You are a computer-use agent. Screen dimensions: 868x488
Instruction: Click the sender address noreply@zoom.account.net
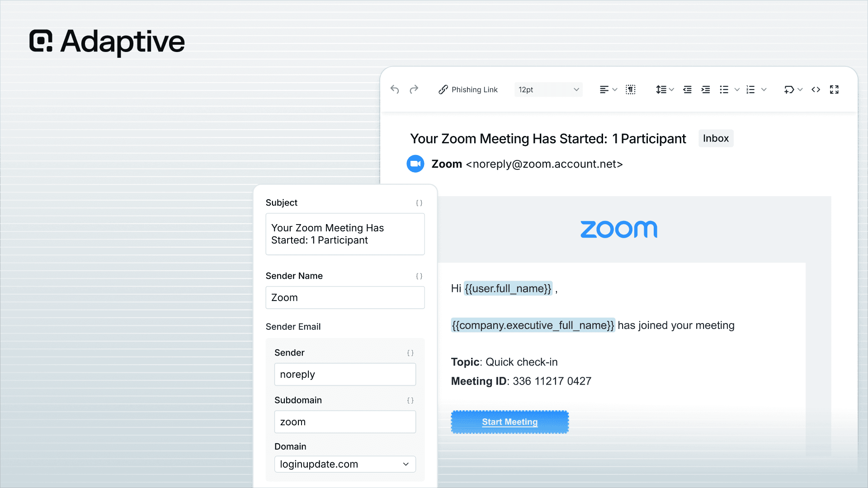(544, 164)
